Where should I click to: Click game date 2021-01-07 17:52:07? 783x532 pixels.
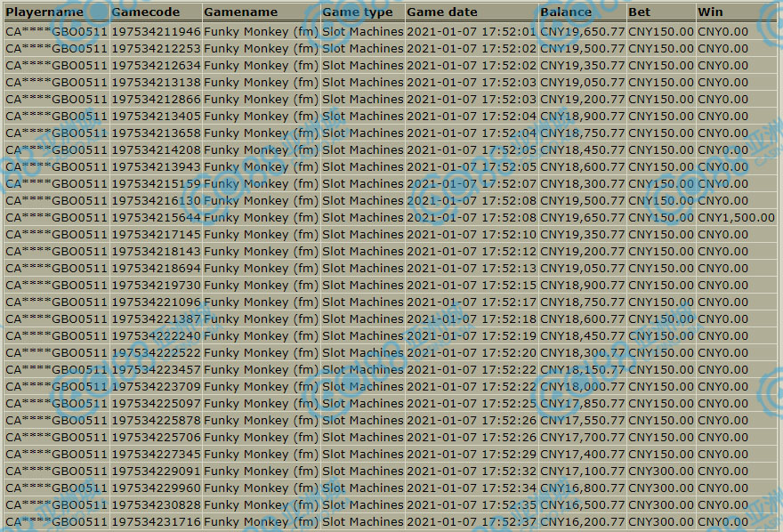tap(472, 184)
